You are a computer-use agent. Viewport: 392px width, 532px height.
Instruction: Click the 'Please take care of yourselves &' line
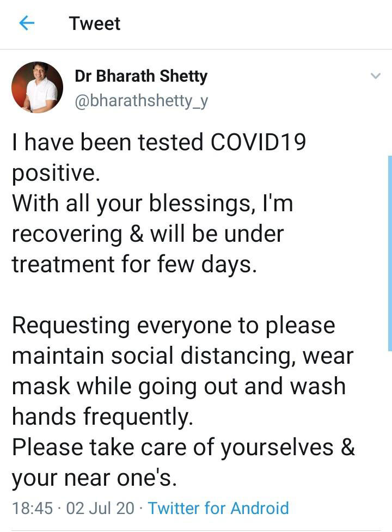coord(183,448)
